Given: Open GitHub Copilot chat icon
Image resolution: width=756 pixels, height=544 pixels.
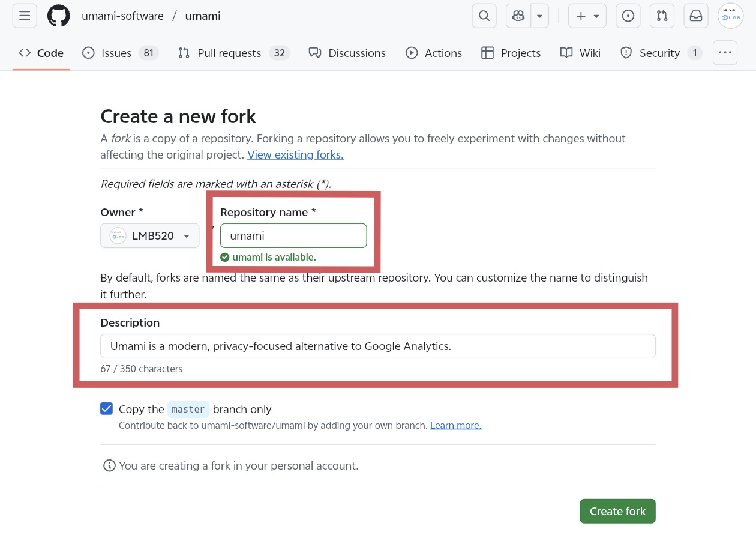Looking at the screenshot, I should [518, 16].
